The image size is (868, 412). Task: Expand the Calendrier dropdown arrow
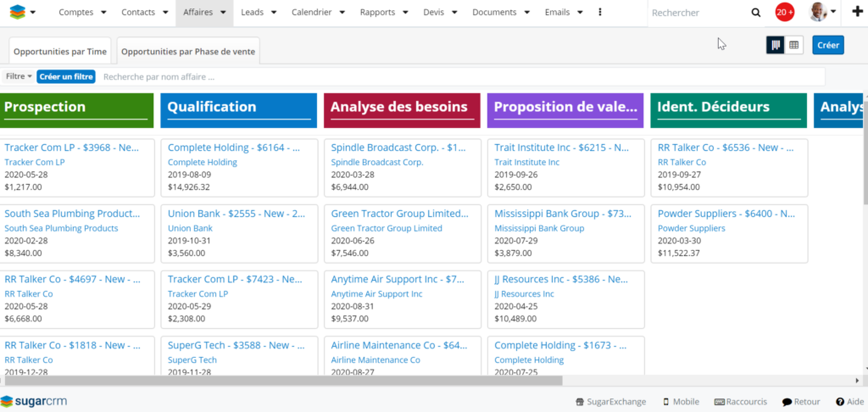coord(342,13)
